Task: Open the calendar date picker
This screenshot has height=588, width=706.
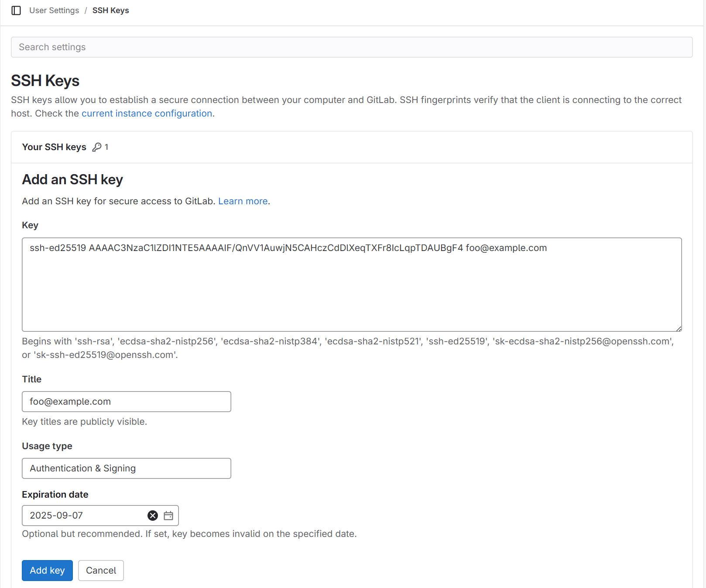Action: (x=168, y=516)
